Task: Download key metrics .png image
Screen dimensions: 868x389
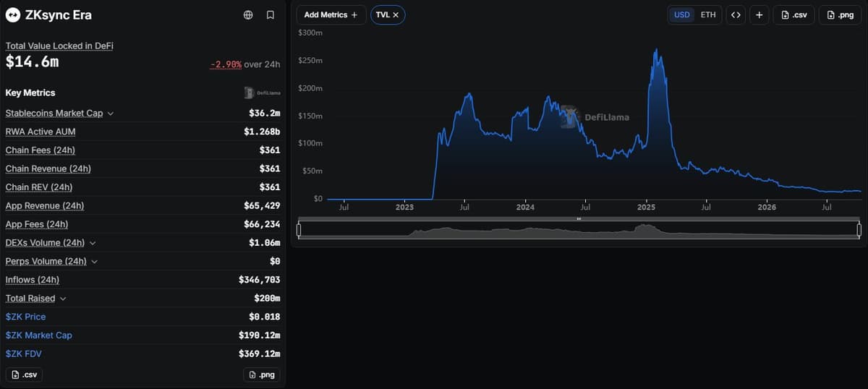Action: (261, 375)
